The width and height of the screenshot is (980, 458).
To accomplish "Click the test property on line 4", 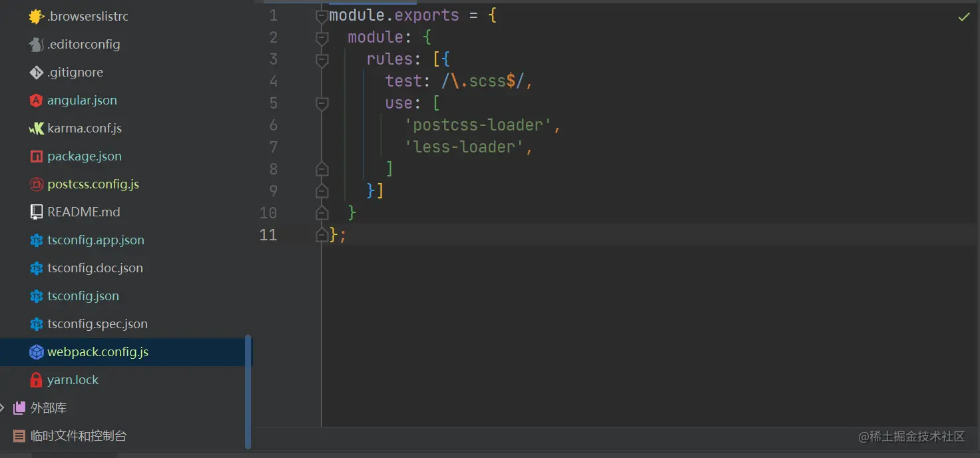I will (403, 82).
